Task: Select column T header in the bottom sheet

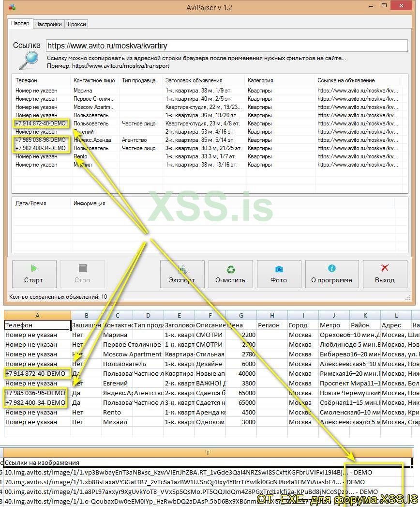Action: tap(208, 453)
